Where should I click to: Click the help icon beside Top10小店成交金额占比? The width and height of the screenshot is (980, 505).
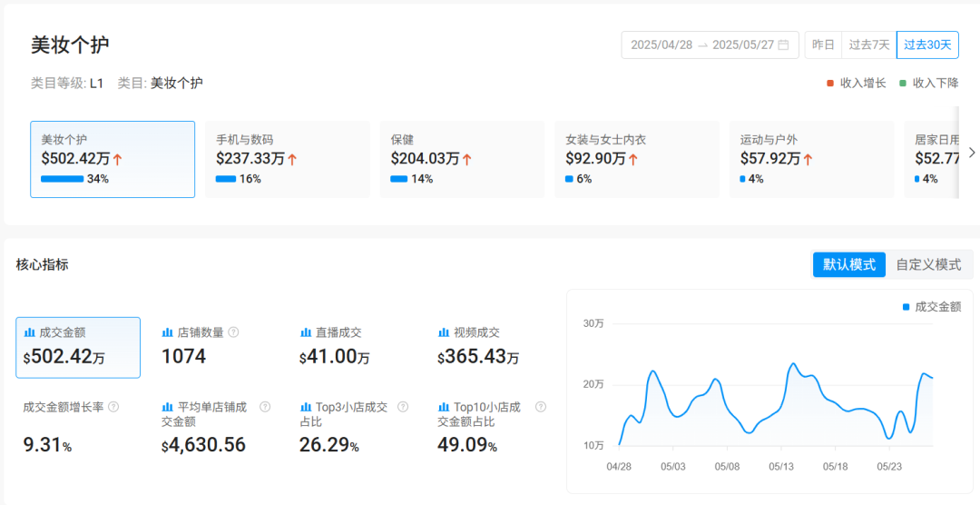(541, 407)
